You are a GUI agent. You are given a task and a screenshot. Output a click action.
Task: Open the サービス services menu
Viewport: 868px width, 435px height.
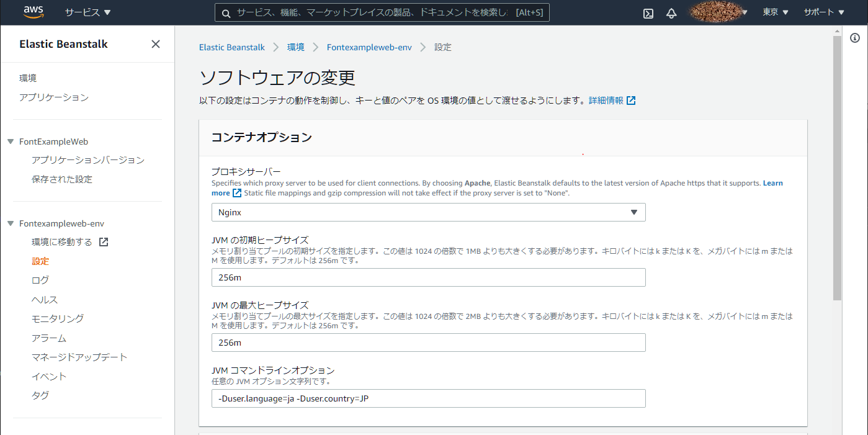click(87, 12)
